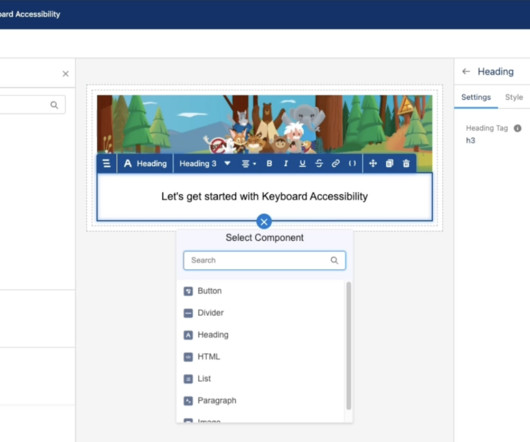Select the Settings tab
The height and width of the screenshot is (442, 530).
(x=476, y=97)
